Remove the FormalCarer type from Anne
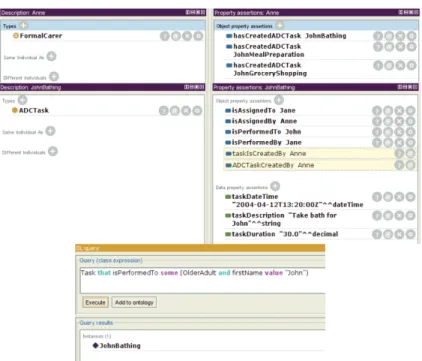Screen dimensions: 422x361 [187, 36]
